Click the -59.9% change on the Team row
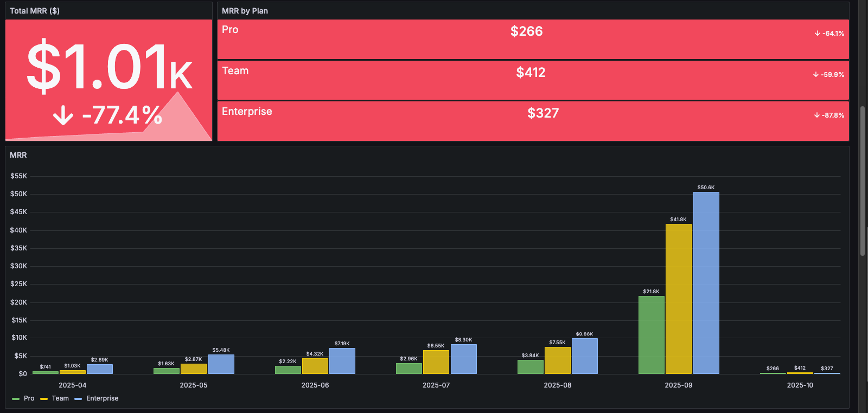Screen dimensions: 868x413 click(x=828, y=75)
